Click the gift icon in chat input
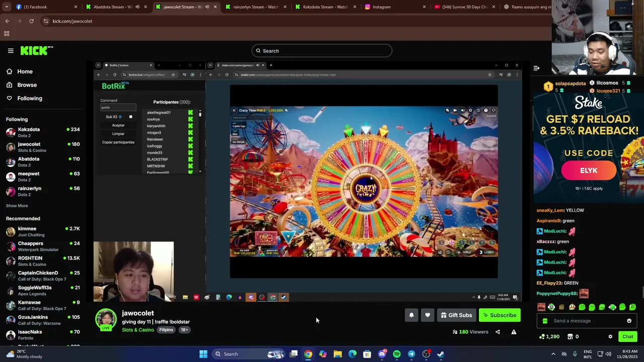 [545, 321]
